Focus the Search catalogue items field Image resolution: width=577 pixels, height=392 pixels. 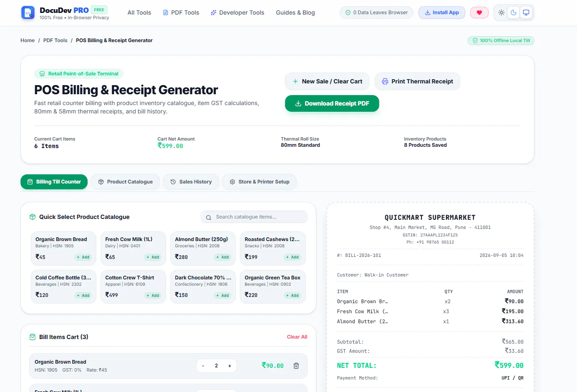point(254,217)
